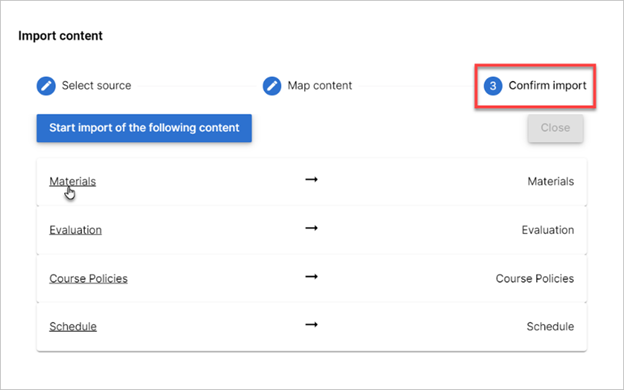The image size is (624, 390).
Task: Select the Confirm import step label
Action: point(548,86)
